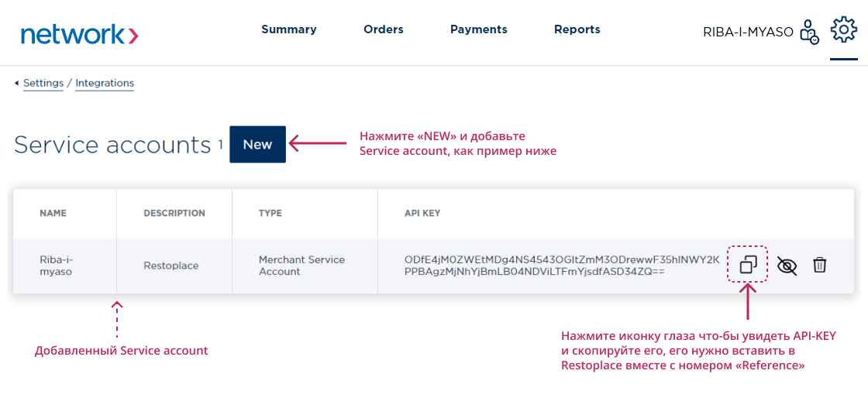Viewport: 868px width, 415px height.
Task: Click the back arrow before Settings
Action: click(16, 83)
